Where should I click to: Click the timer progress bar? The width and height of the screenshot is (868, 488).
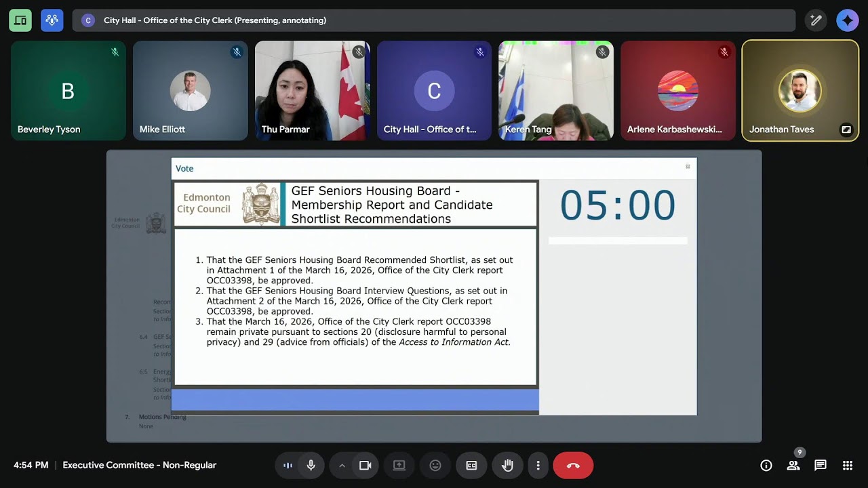click(x=618, y=241)
